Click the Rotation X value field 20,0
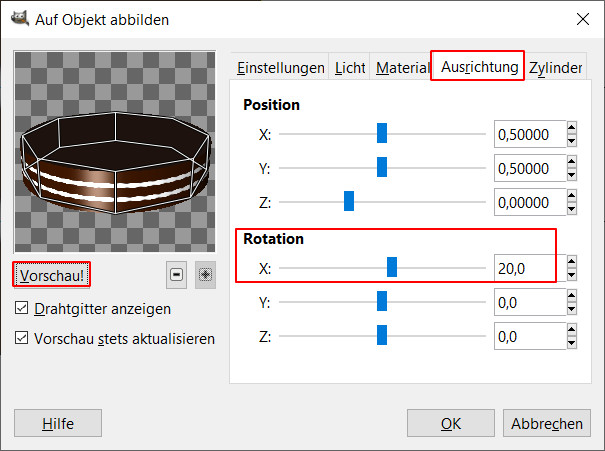This screenshot has height=451, width=605. (530, 268)
